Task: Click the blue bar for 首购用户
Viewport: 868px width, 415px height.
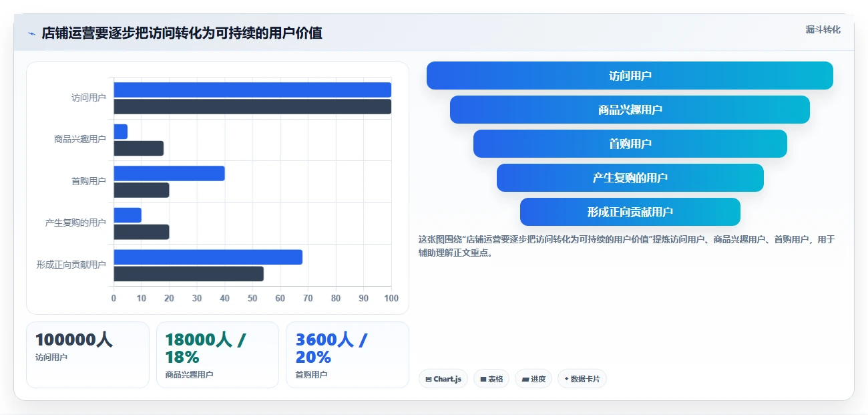Action: point(169,173)
